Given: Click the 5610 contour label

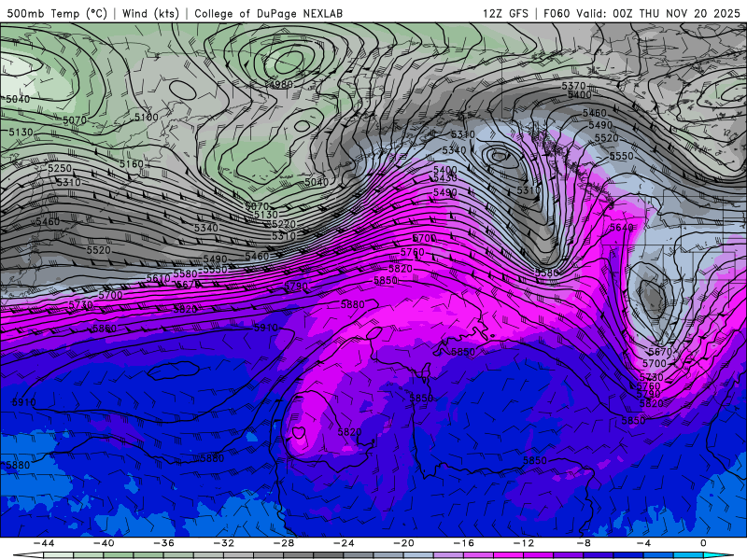Looking at the screenshot, I should point(158,278).
